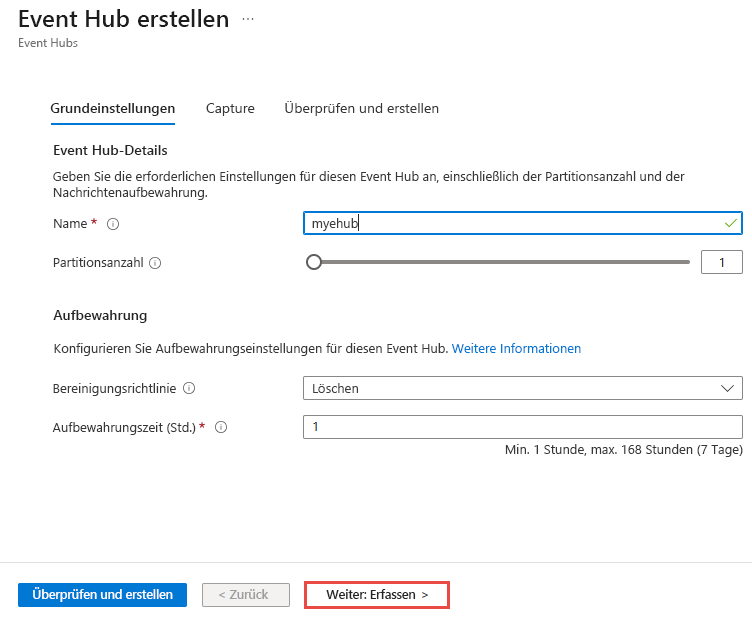Click the green checkmark in the Name field
The height and width of the screenshot is (626, 752).
point(730,223)
